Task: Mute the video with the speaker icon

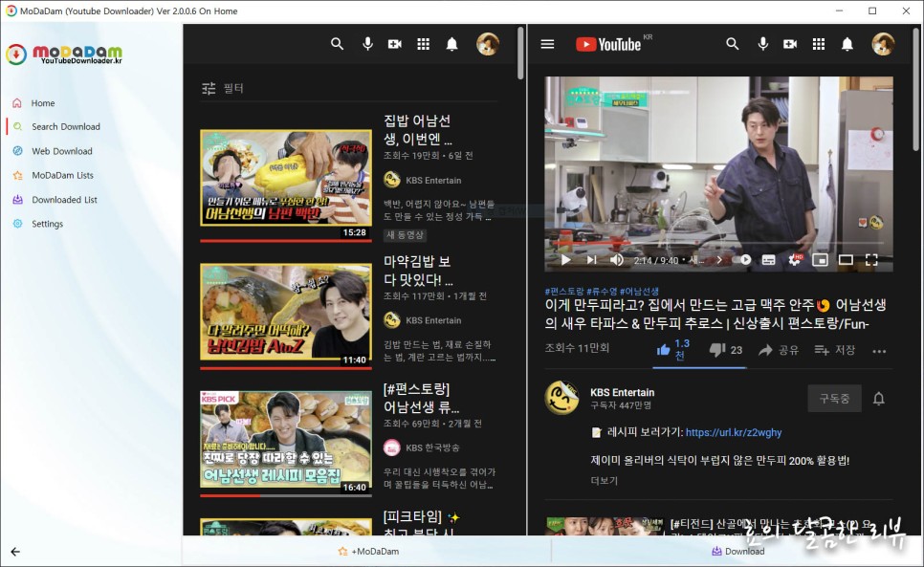Action: tap(616, 259)
